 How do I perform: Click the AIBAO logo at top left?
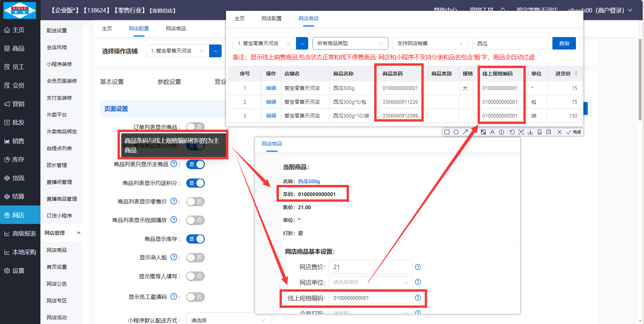(20, 10)
